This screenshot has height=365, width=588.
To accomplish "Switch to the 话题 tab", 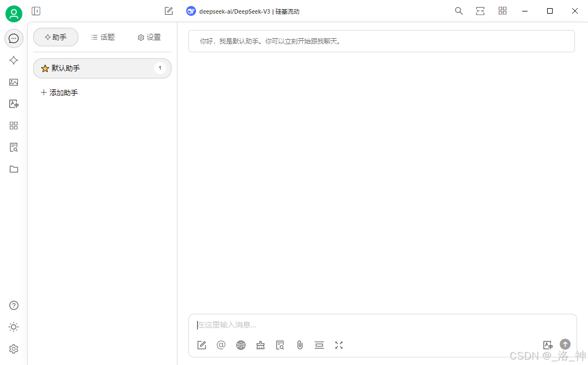I will (103, 37).
